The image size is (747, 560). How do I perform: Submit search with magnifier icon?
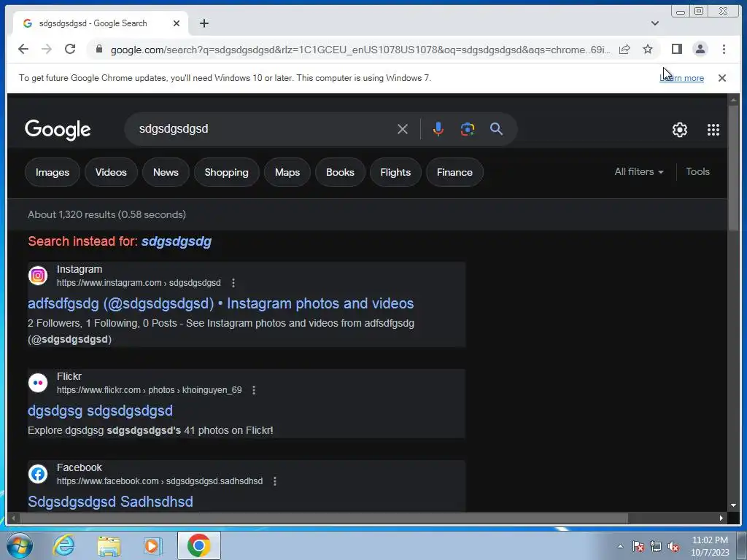click(496, 129)
